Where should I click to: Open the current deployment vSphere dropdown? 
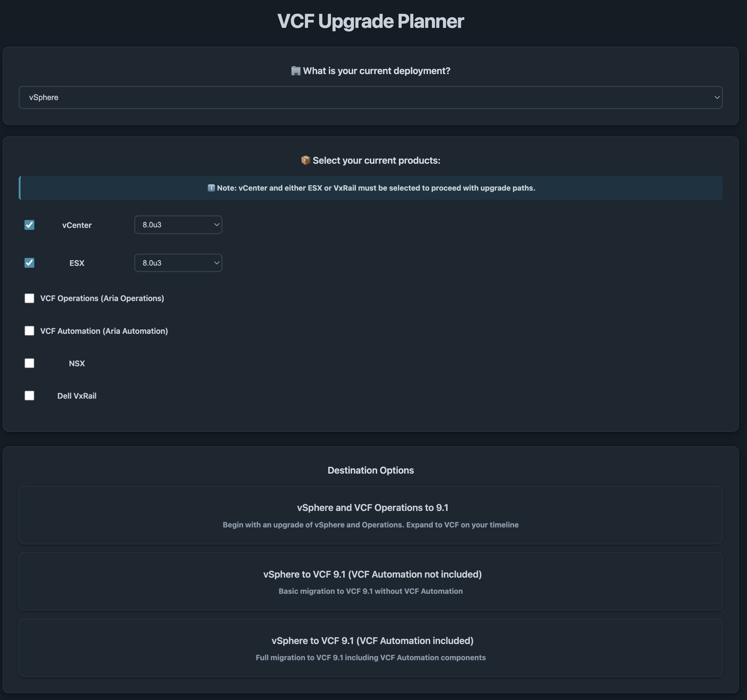[x=370, y=98]
